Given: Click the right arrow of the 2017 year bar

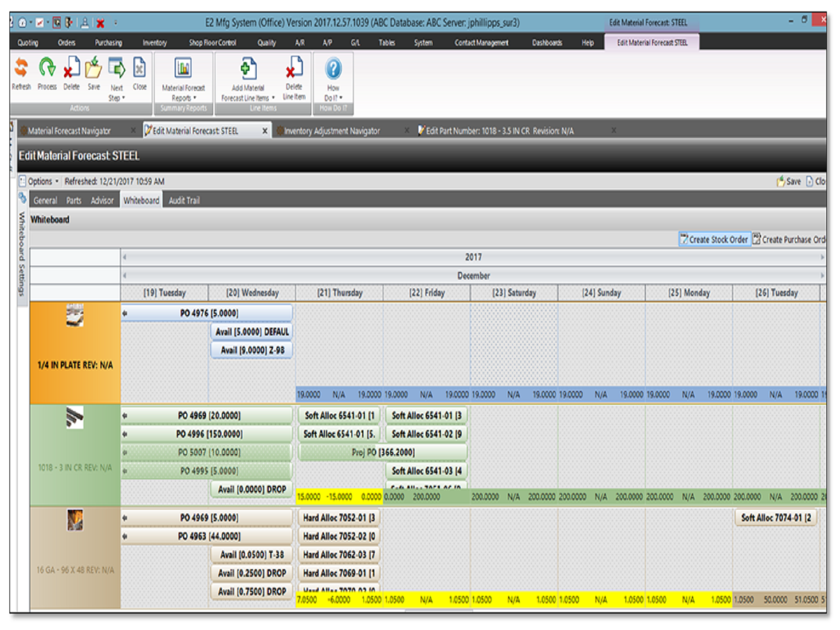Looking at the screenshot, I should click(822, 257).
